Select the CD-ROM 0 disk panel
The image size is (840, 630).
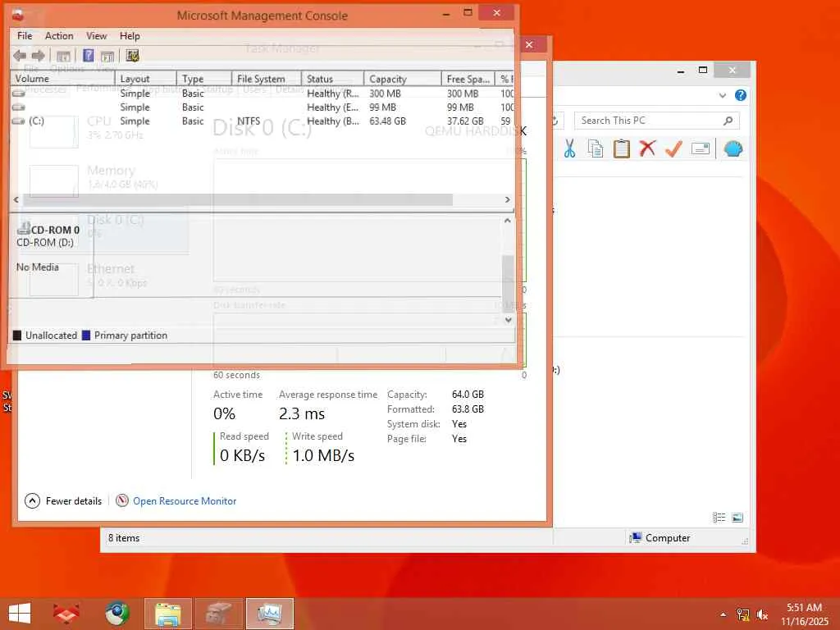(x=51, y=254)
